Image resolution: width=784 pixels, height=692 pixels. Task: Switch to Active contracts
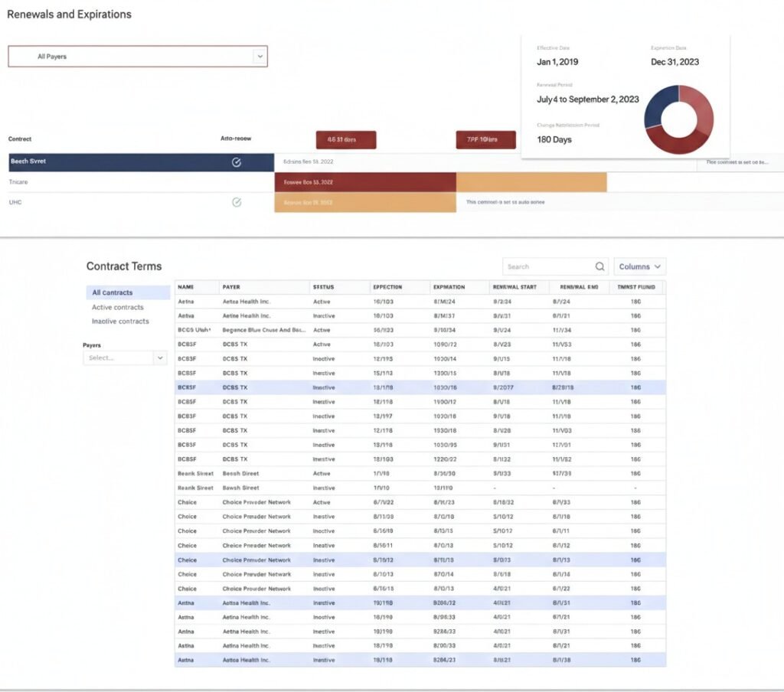tap(118, 307)
